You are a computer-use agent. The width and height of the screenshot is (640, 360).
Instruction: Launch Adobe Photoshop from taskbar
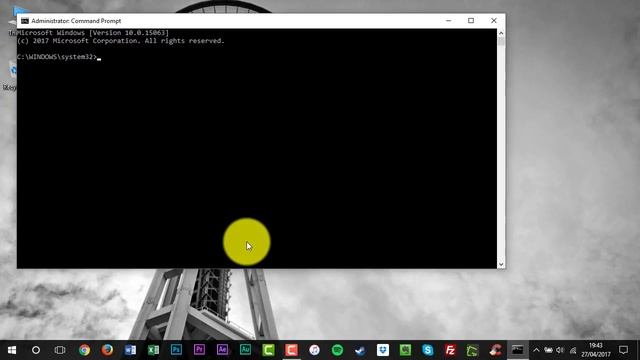point(176,350)
